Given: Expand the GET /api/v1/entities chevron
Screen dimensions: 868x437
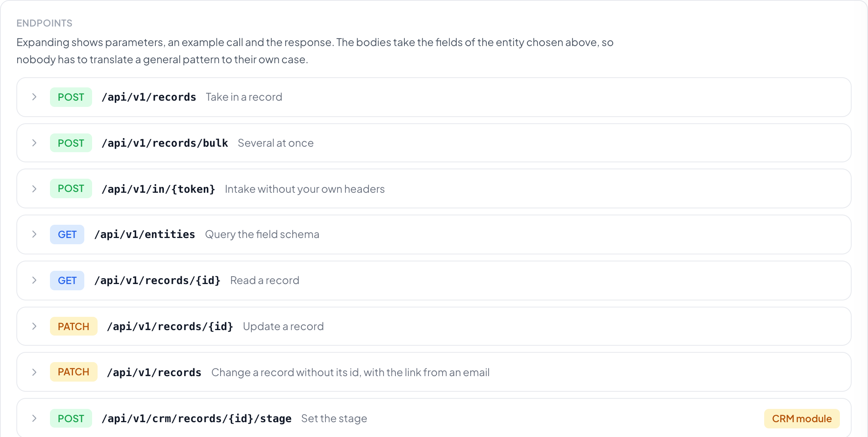Looking at the screenshot, I should pos(34,234).
